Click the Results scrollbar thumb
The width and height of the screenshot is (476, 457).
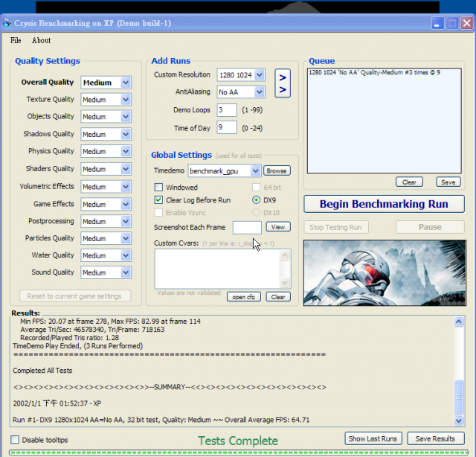tap(458, 397)
